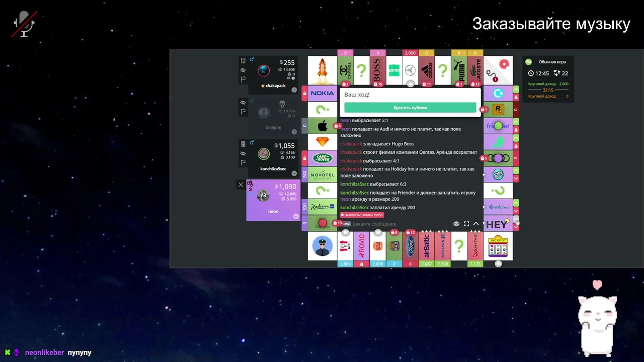644x362 pixels.
Task: Select the Audi property field
Action: (498, 158)
